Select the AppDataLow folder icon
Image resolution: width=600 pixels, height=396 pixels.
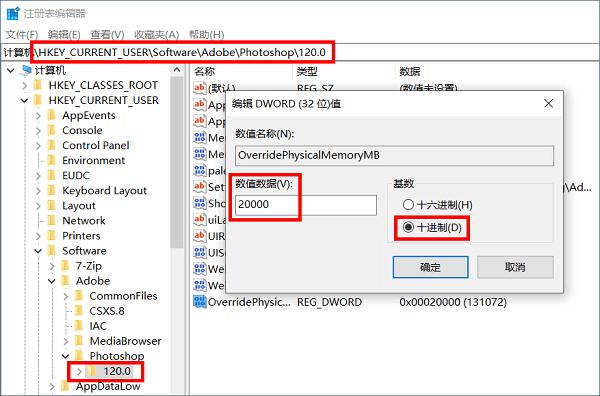tap(65, 386)
